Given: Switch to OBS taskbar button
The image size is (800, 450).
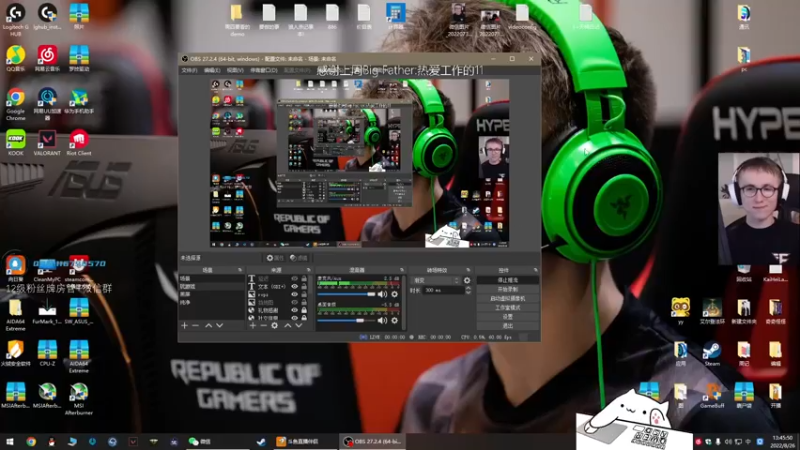Looking at the screenshot, I should 372,442.
